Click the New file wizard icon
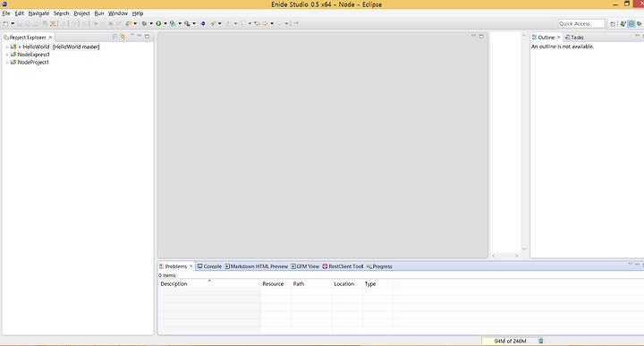 [x=5, y=23]
